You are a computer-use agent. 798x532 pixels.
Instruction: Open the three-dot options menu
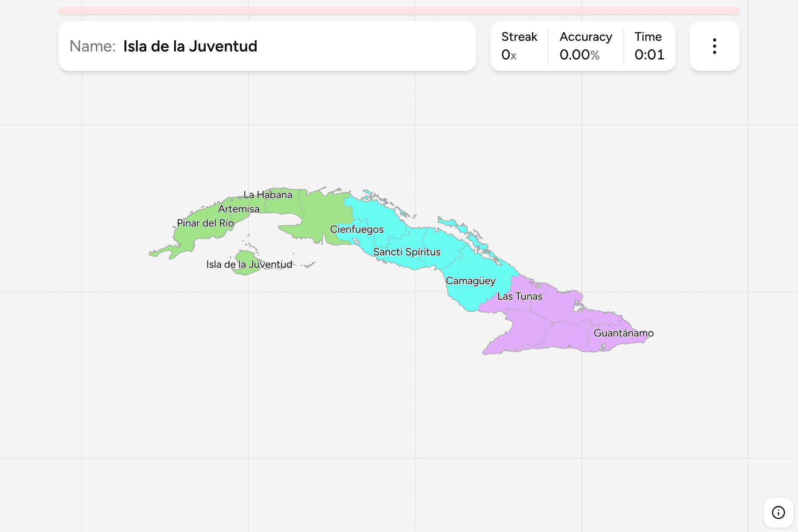click(x=714, y=46)
